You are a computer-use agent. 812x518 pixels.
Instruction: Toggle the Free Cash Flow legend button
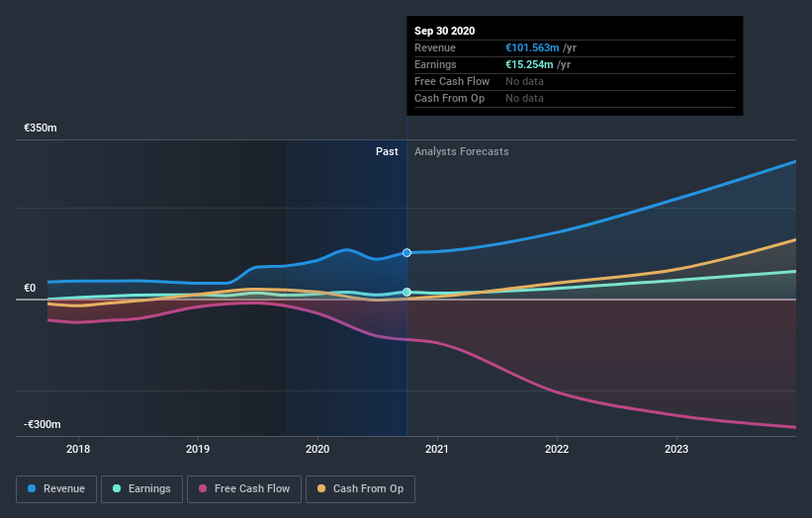(244, 489)
